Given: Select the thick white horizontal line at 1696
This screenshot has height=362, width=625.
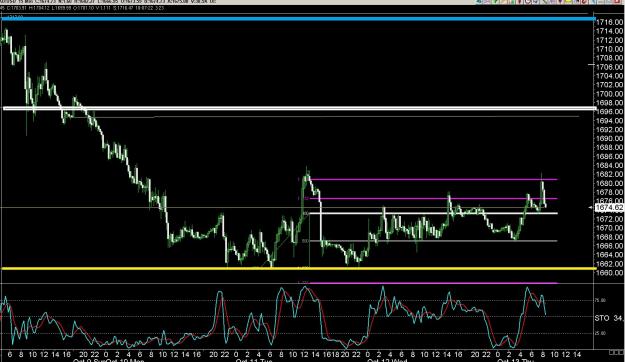Looking at the screenshot, I should coord(300,108).
